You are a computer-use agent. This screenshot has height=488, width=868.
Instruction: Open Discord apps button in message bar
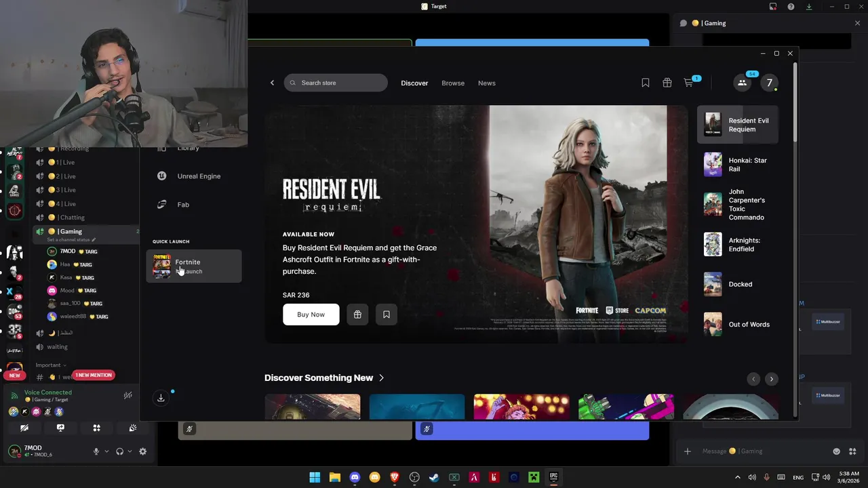pyautogui.click(x=852, y=451)
